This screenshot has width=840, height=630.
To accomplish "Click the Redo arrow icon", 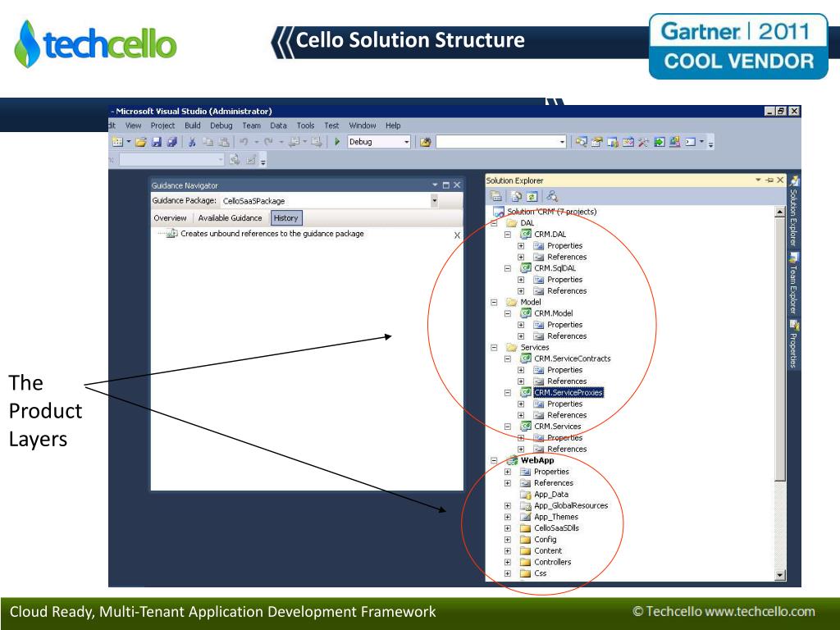I will (x=268, y=142).
